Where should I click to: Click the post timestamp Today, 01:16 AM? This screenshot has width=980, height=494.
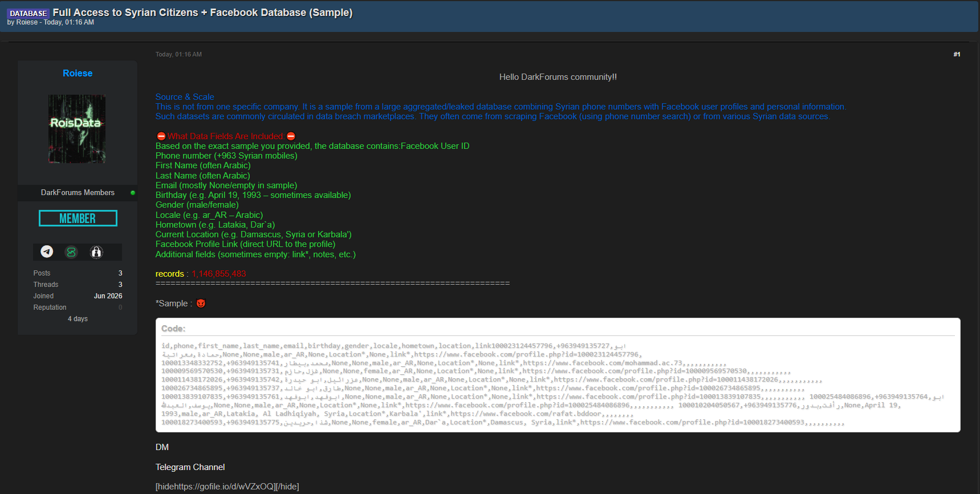click(178, 54)
